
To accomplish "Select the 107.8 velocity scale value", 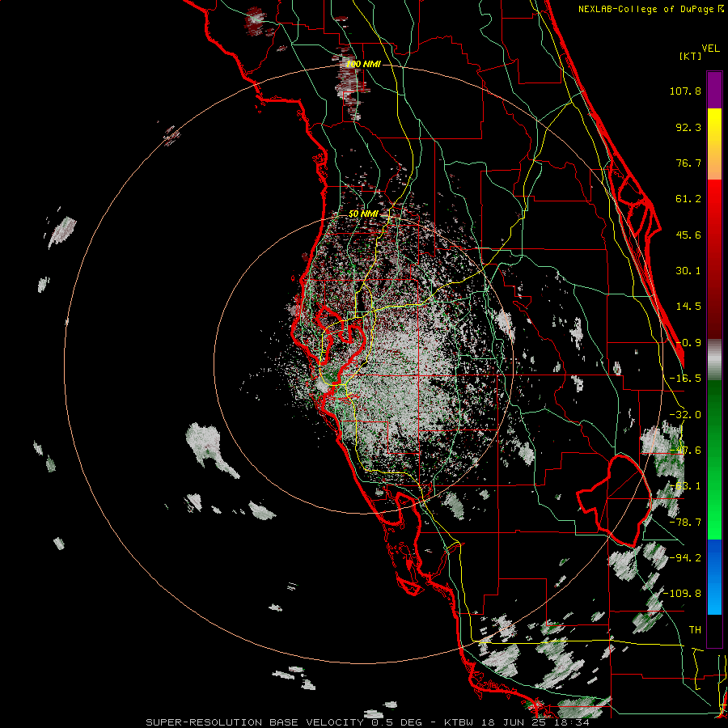I will tap(685, 91).
